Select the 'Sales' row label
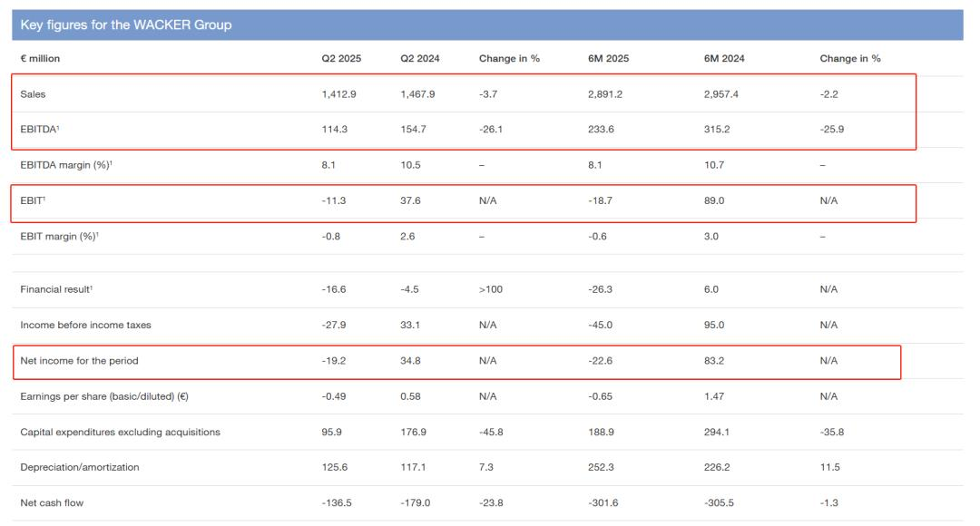The image size is (980, 526). coord(33,94)
